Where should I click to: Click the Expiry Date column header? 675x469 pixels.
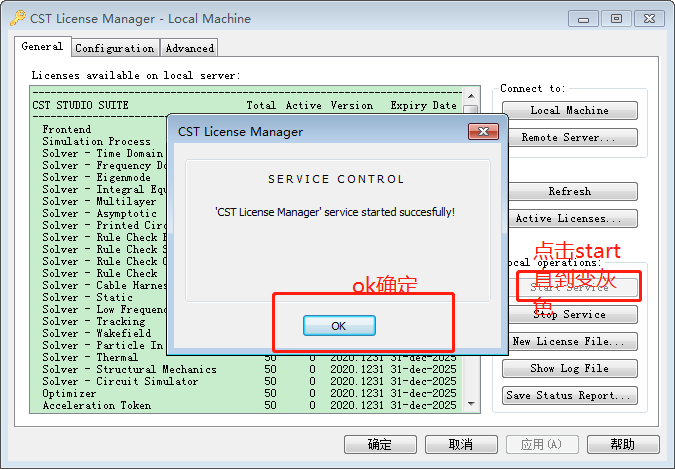coord(424,106)
